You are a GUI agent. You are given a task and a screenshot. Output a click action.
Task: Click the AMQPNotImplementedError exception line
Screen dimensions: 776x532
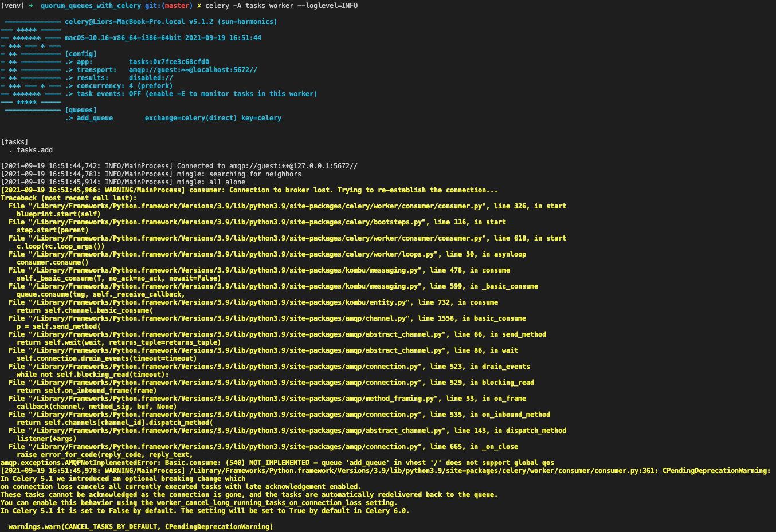[277, 463]
